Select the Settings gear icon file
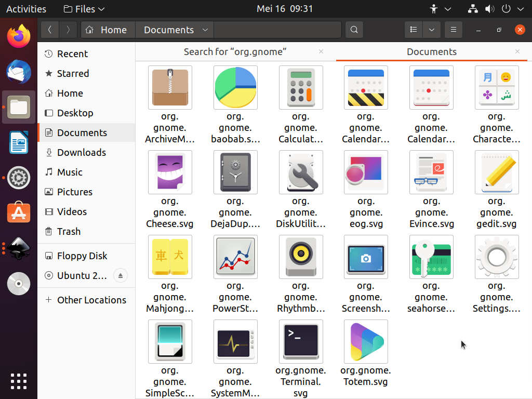This screenshot has height=399, width=532. tap(497, 257)
